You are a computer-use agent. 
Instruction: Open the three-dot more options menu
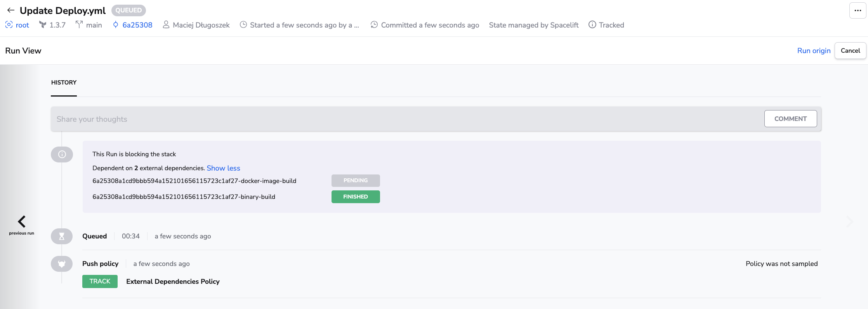click(x=858, y=10)
